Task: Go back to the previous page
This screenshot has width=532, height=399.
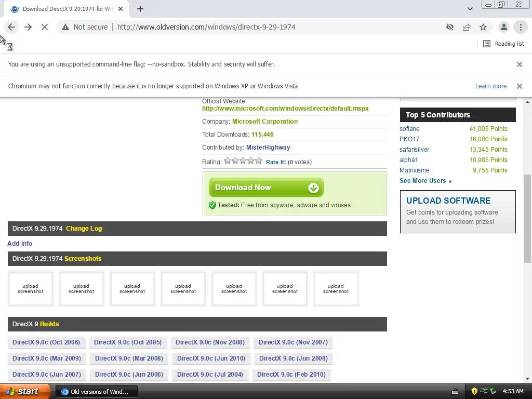Action: coord(11,27)
